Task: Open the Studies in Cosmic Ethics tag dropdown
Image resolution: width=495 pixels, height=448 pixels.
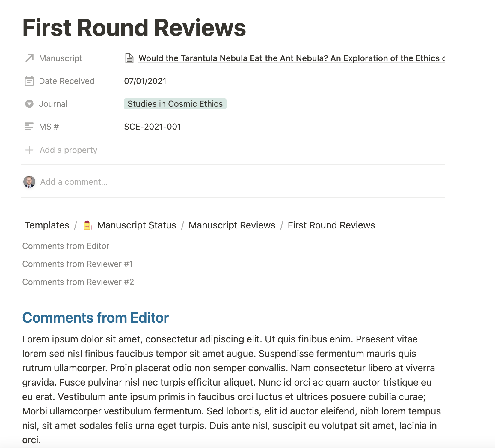Action: click(175, 104)
